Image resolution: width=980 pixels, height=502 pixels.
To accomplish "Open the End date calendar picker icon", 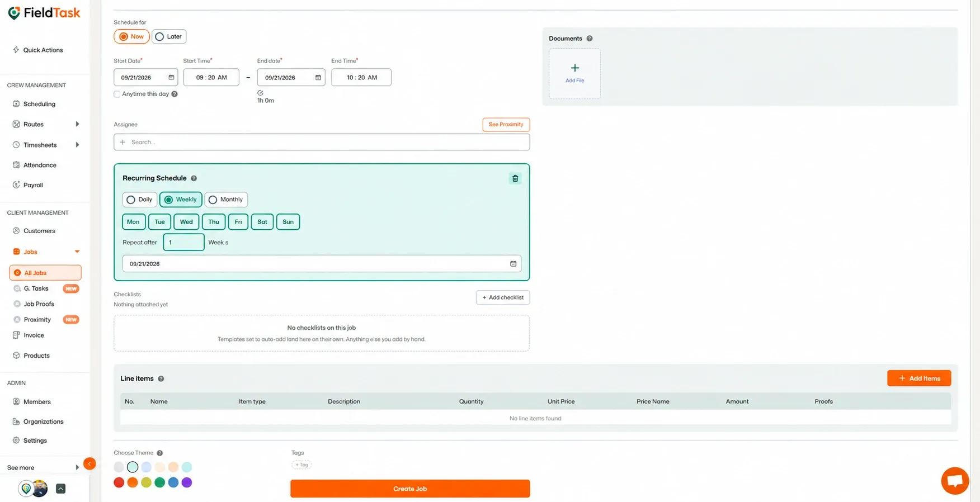I will click(318, 77).
